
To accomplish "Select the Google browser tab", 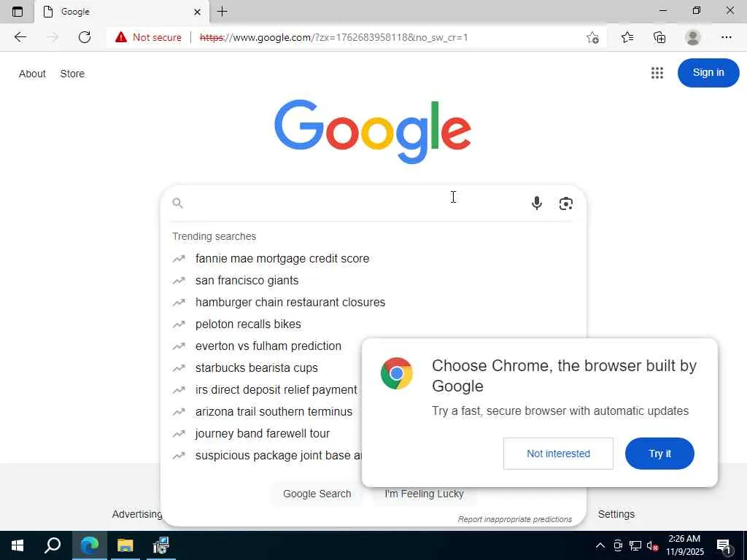I will pos(122,12).
